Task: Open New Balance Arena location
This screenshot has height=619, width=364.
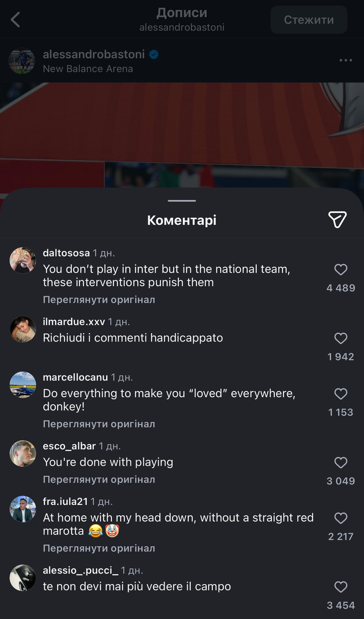Action: click(x=88, y=69)
